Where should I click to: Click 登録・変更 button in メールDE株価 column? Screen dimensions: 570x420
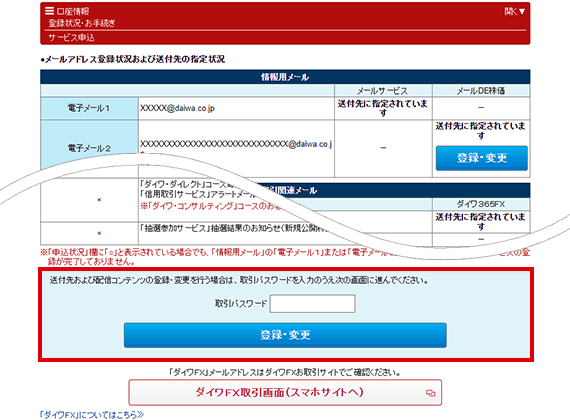482,158
